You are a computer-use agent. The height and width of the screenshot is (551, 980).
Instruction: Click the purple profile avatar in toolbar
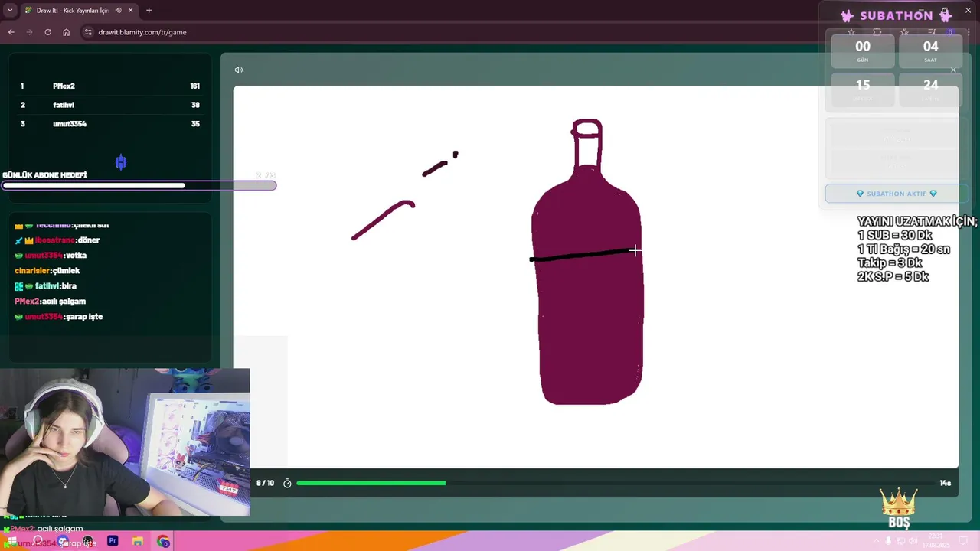coord(950,32)
